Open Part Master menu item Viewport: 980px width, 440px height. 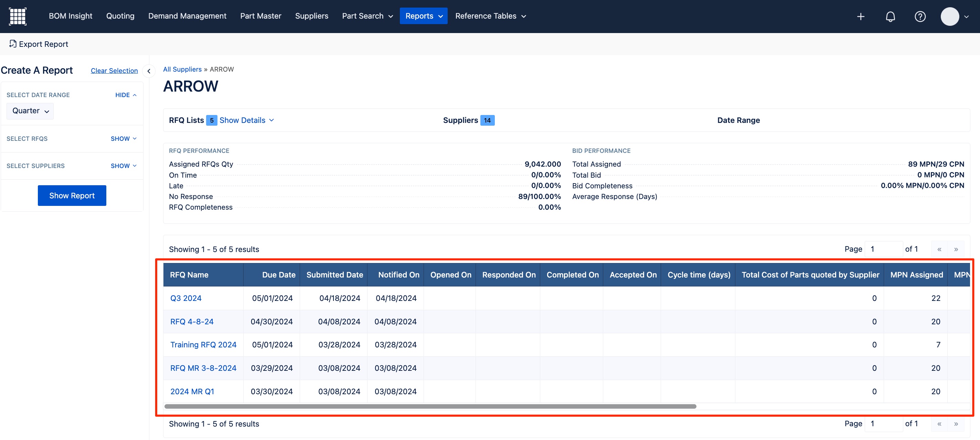(260, 16)
